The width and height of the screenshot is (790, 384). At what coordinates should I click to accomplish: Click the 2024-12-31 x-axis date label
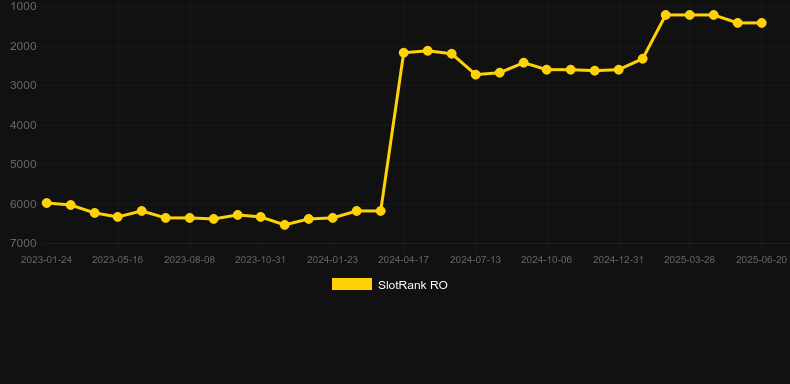[618, 260]
